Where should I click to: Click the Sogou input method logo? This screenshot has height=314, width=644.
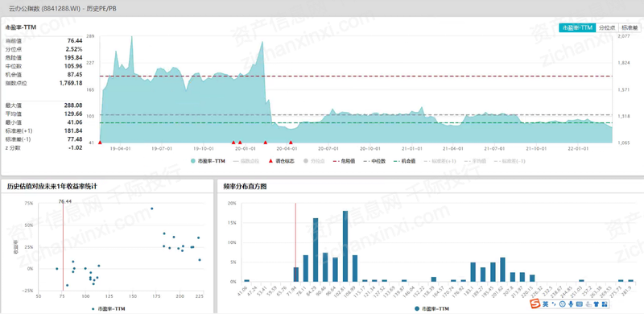tap(535, 304)
